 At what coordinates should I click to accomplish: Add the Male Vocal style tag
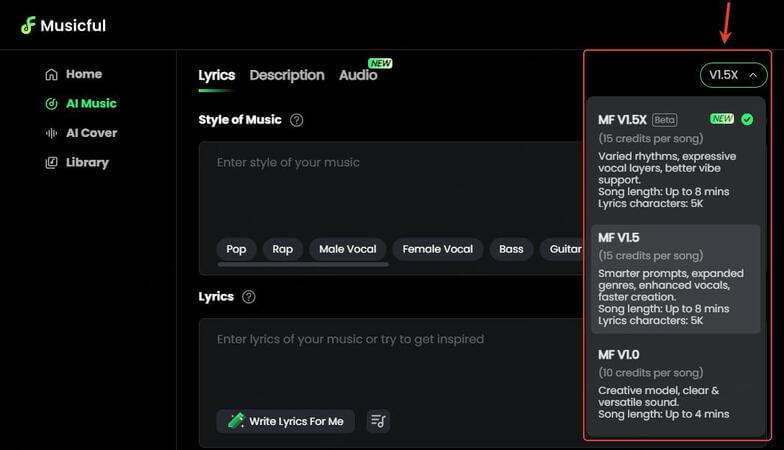[348, 249]
